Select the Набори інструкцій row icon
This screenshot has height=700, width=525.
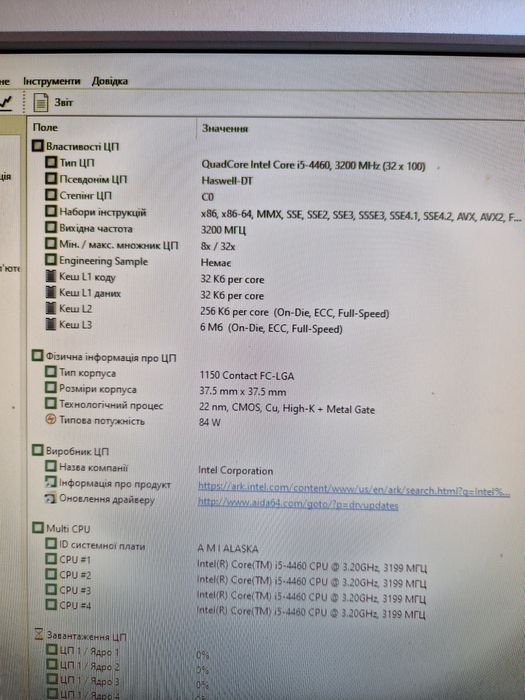51,211
